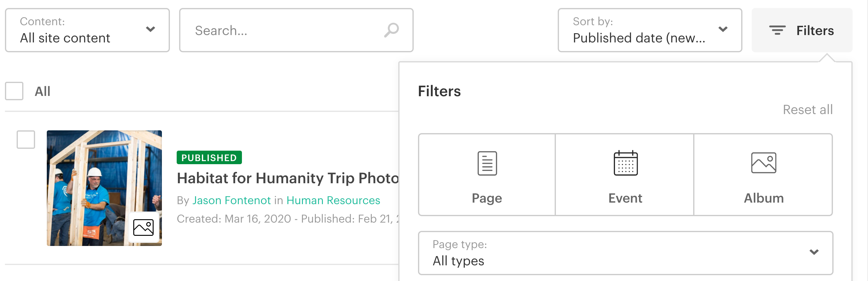Select the Page document icon filter

[487, 164]
